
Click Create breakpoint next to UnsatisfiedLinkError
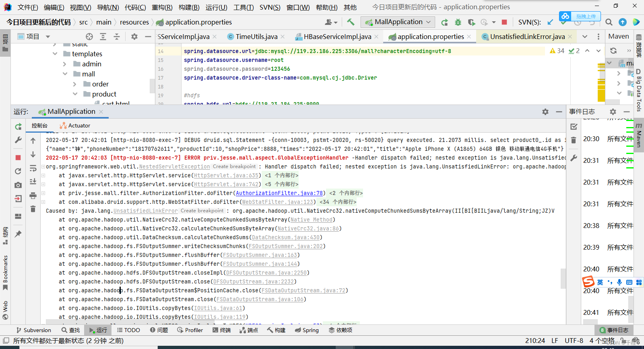(202, 211)
